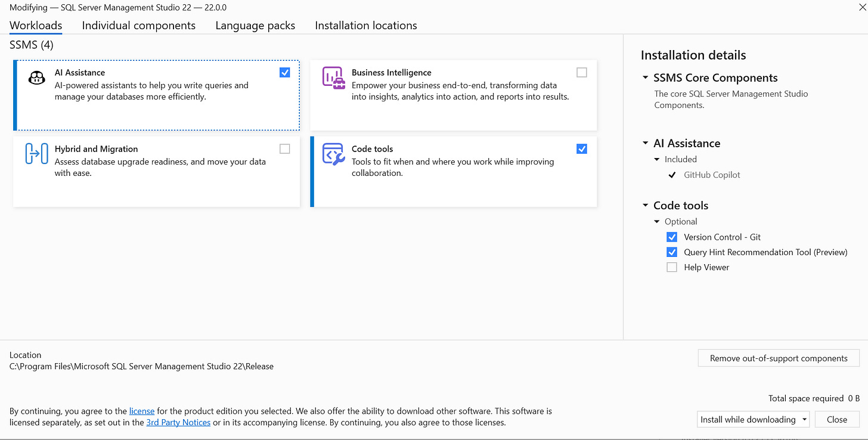Click Remove out-of-support components button
This screenshot has height=440, width=868.
[779, 358]
